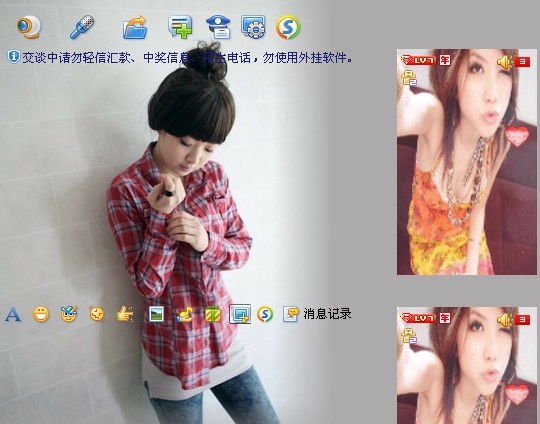Open the top profile photo thumbnail

(467, 162)
